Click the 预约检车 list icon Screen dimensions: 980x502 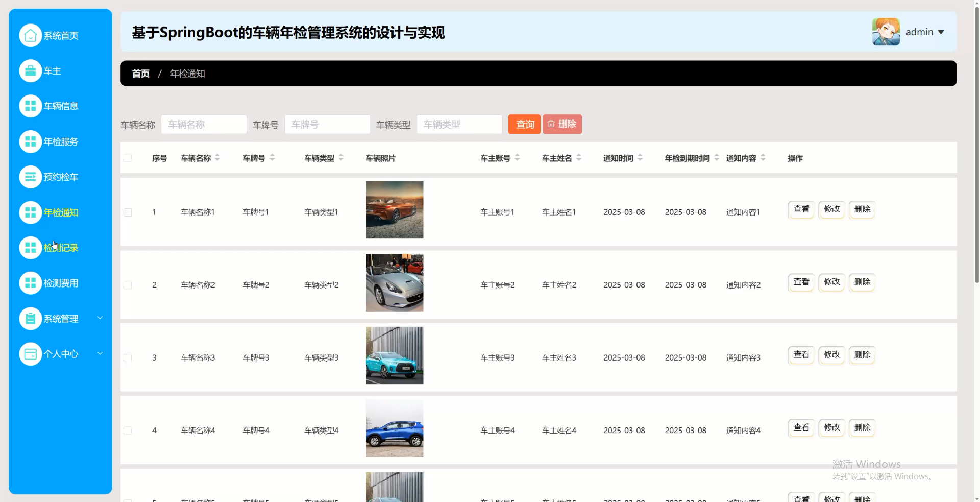30,177
